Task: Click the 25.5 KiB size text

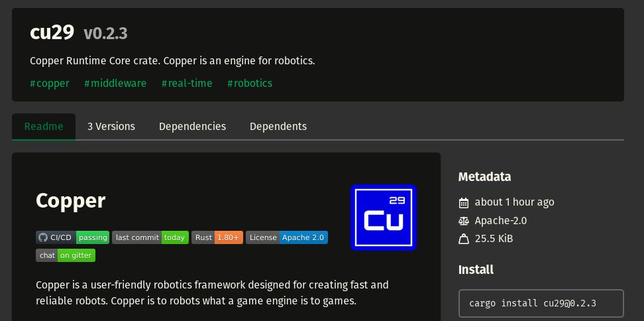Action: coord(494,239)
